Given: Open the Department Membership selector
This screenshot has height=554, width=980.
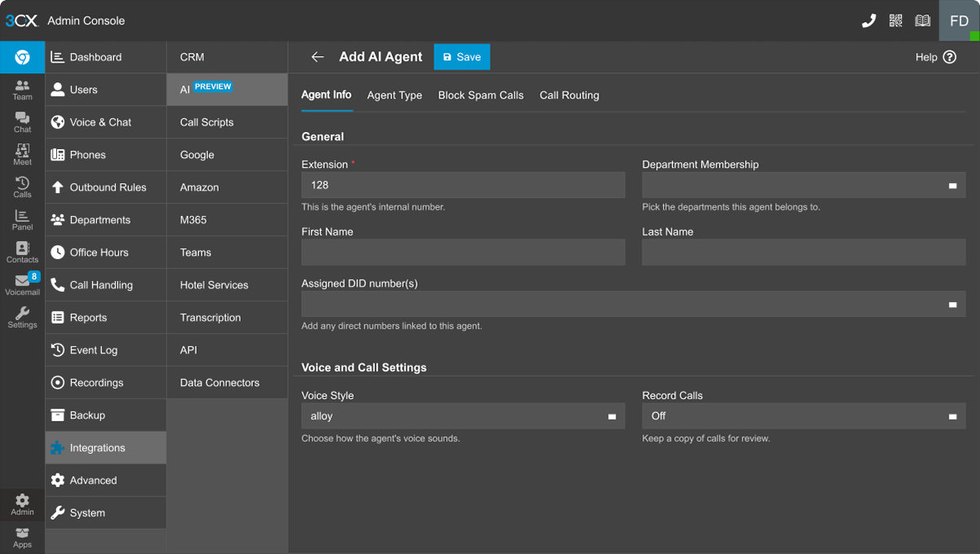Looking at the screenshot, I should [x=803, y=185].
